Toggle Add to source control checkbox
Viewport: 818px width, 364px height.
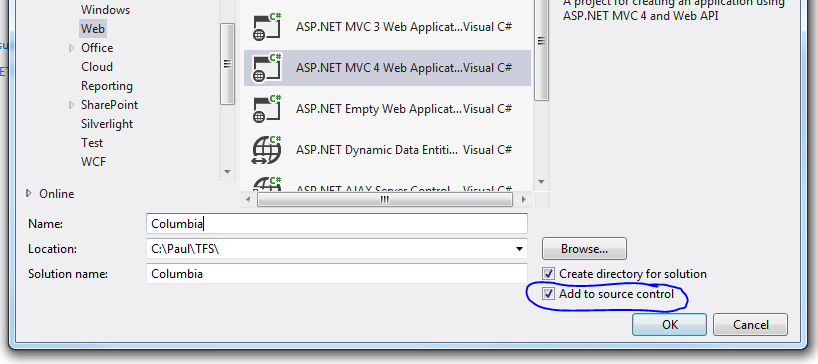(x=548, y=294)
